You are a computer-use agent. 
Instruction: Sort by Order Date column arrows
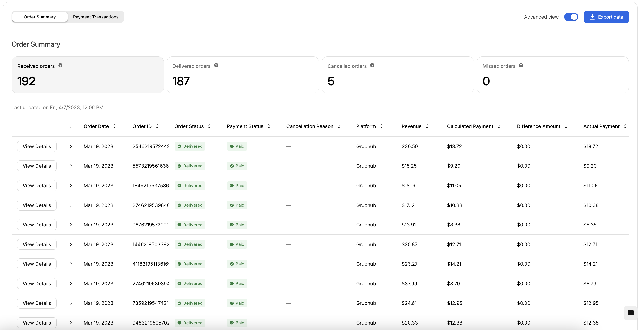pyautogui.click(x=114, y=126)
